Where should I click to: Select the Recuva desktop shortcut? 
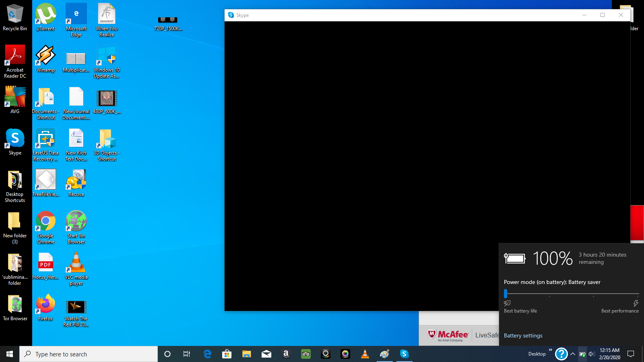(x=76, y=183)
